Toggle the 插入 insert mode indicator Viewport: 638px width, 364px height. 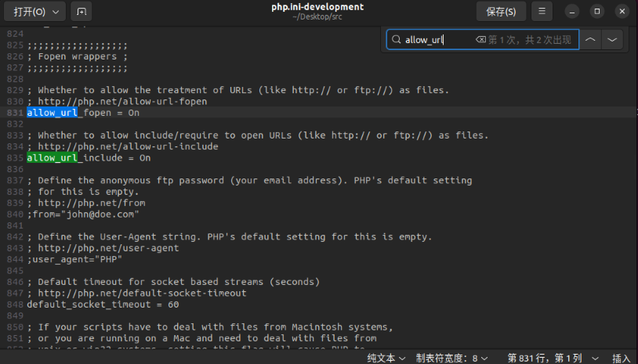(x=621, y=358)
